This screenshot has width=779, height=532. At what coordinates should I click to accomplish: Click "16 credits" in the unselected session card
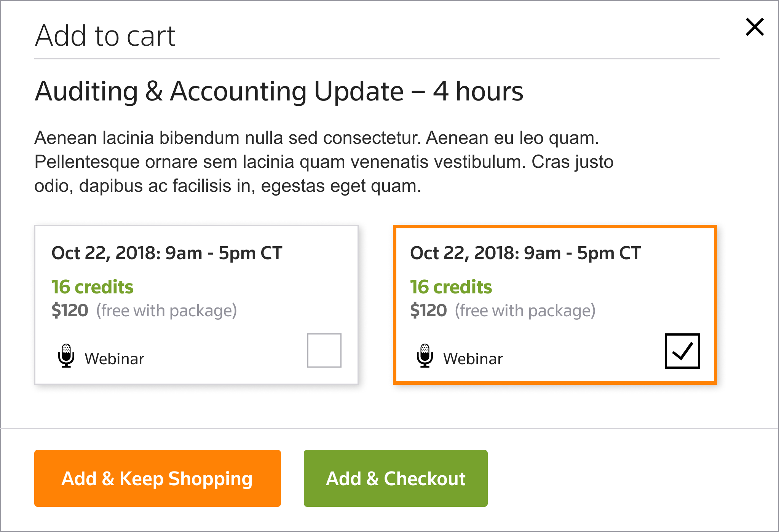coord(93,287)
